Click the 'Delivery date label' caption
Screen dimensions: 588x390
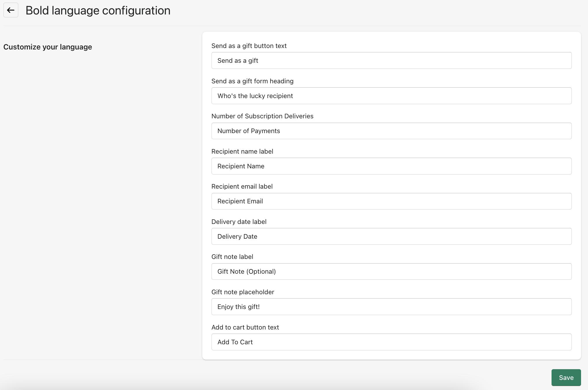coord(239,222)
